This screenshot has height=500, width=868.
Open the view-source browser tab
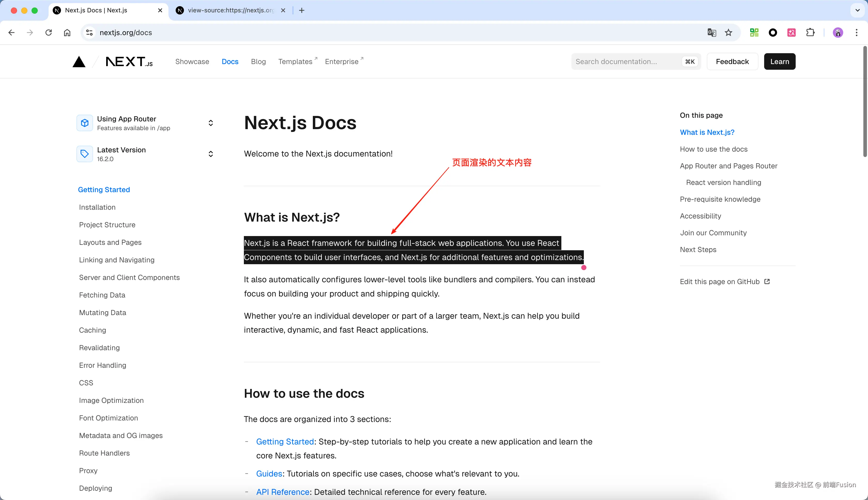click(x=227, y=10)
